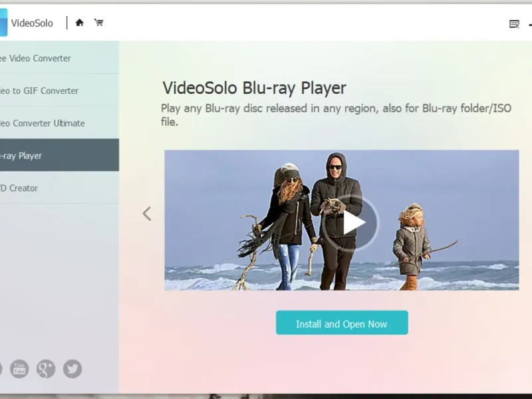Click the VideoSolo Blu-ray Player heading
Viewport: 532px width, 399px height.
coord(254,88)
